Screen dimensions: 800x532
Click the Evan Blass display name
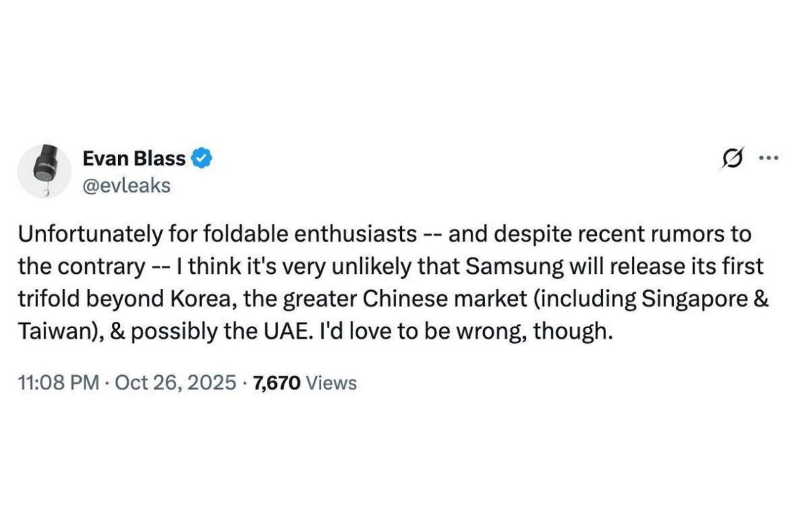point(134,159)
